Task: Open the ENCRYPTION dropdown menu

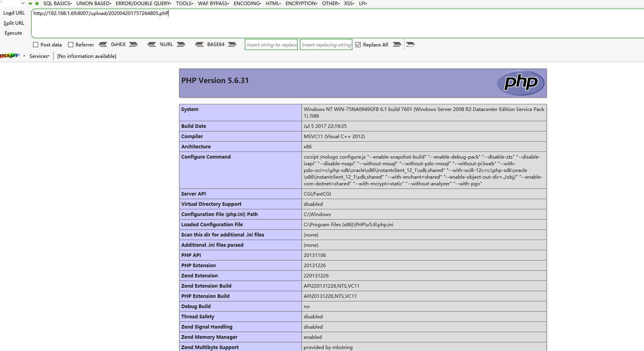Action: 301,4
